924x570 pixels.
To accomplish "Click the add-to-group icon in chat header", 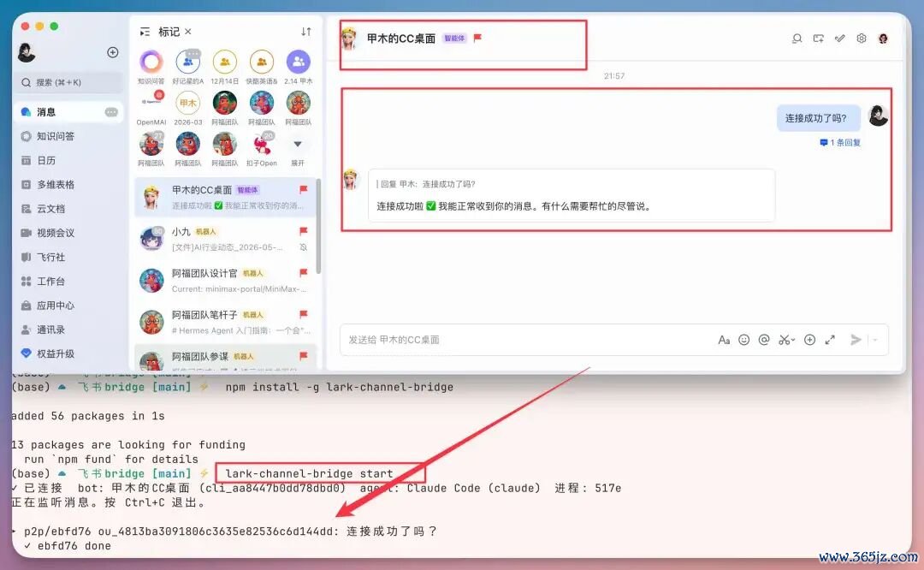I will click(819, 39).
